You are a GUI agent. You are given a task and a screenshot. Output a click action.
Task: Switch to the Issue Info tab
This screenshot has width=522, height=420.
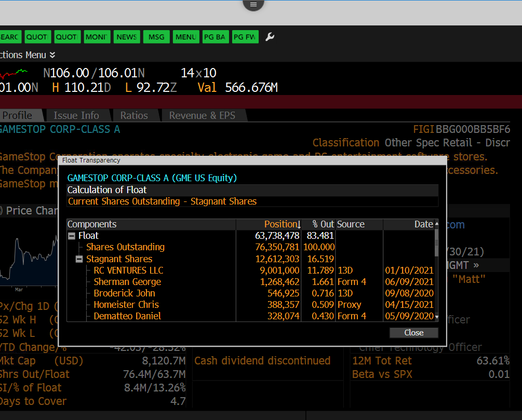point(77,115)
